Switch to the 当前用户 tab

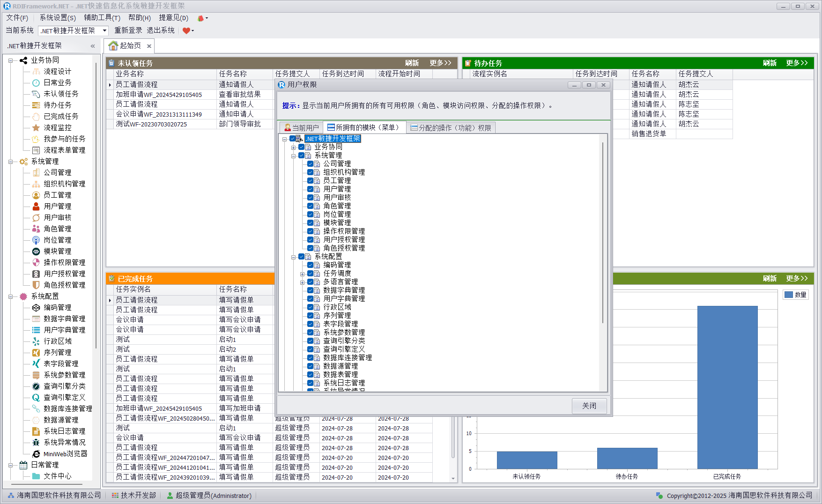(301, 128)
